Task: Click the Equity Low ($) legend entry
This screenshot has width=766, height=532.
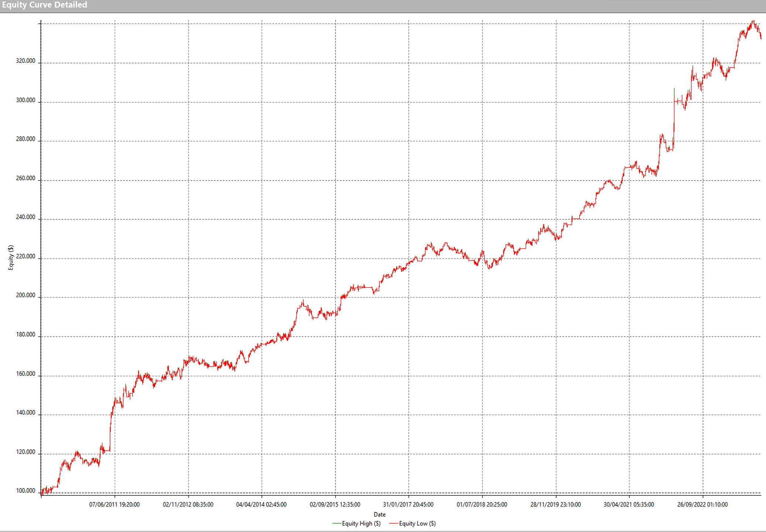Action: coord(417,524)
